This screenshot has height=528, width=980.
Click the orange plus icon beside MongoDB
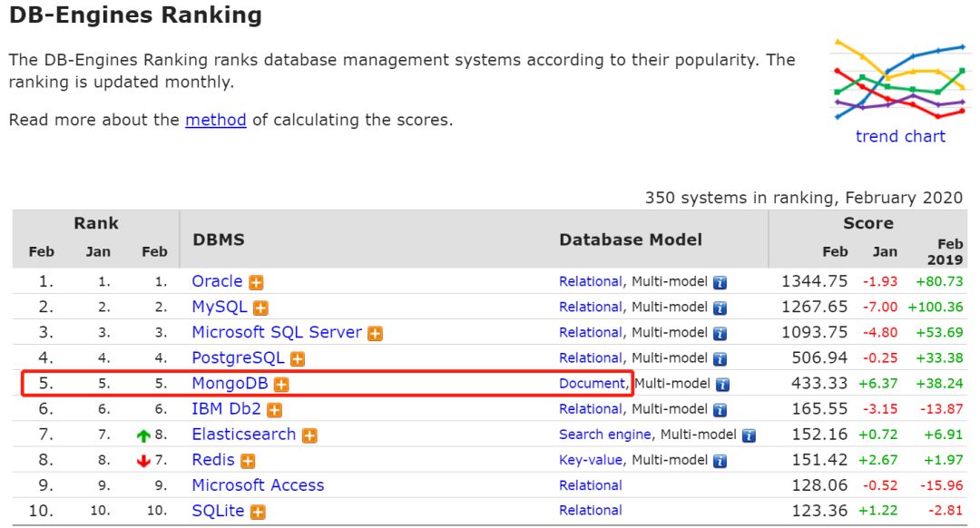[x=281, y=384]
